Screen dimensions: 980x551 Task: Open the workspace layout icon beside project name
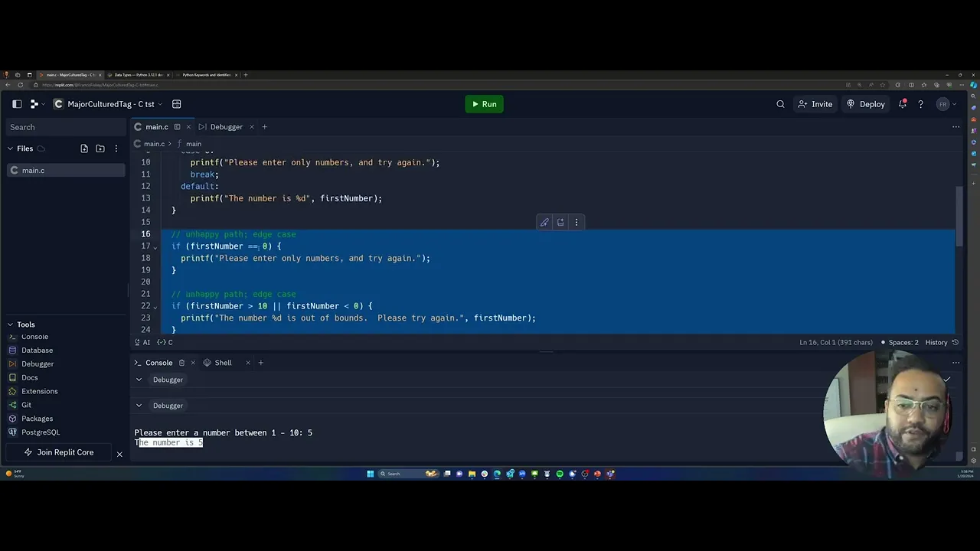177,104
